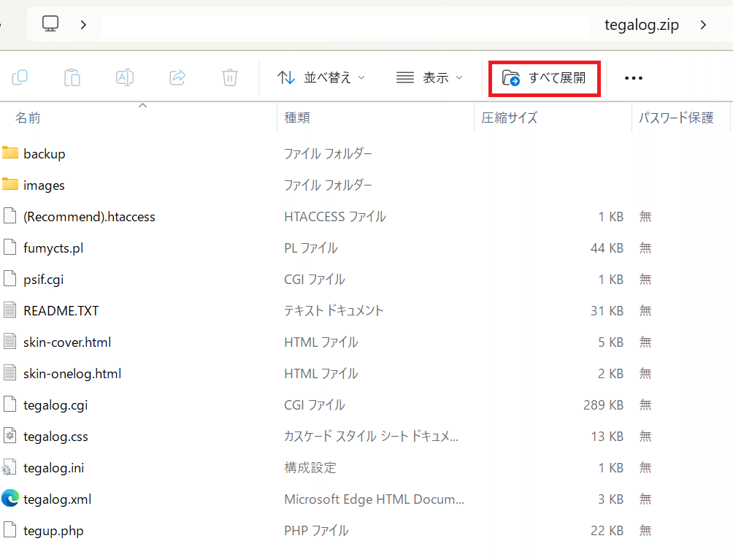The height and width of the screenshot is (560, 733).
Task: Click the 289 KB size of tegalog.cgi
Action: click(x=604, y=404)
